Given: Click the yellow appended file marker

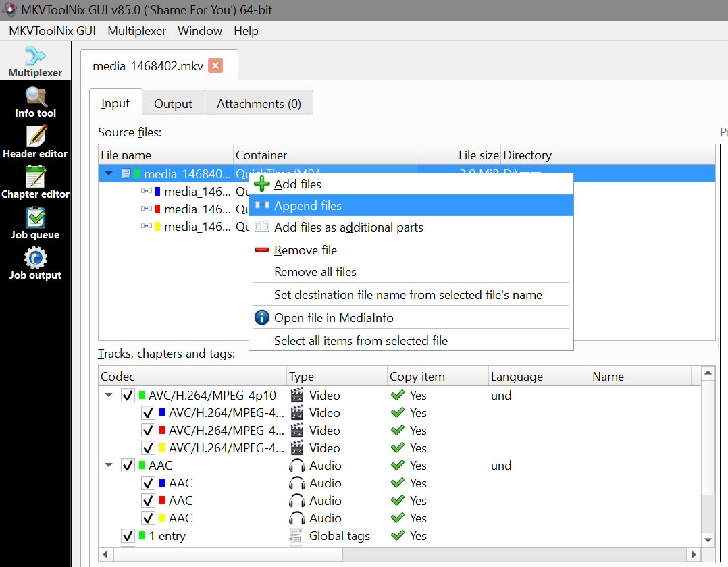Looking at the screenshot, I should coord(157,226).
